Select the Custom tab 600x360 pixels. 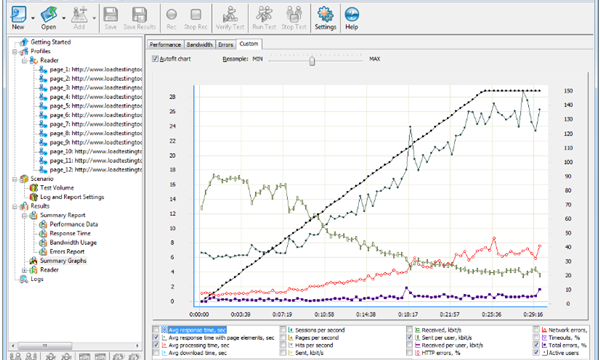pos(249,44)
